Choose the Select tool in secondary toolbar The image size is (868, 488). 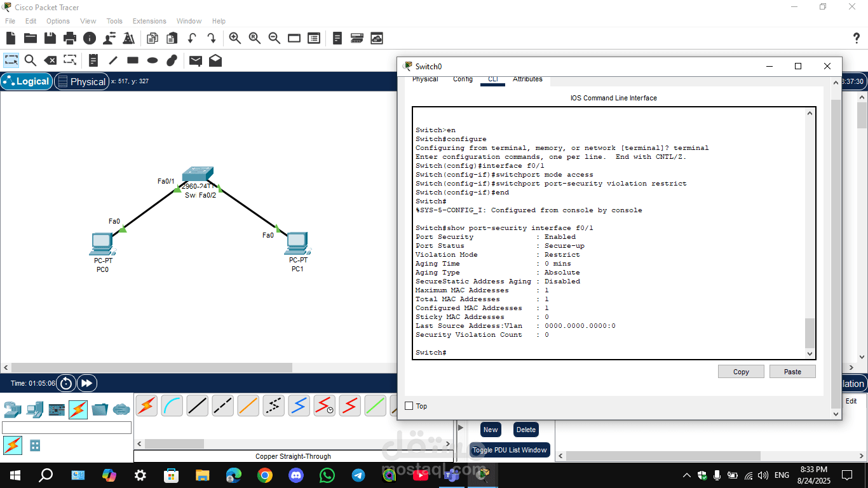11,60
